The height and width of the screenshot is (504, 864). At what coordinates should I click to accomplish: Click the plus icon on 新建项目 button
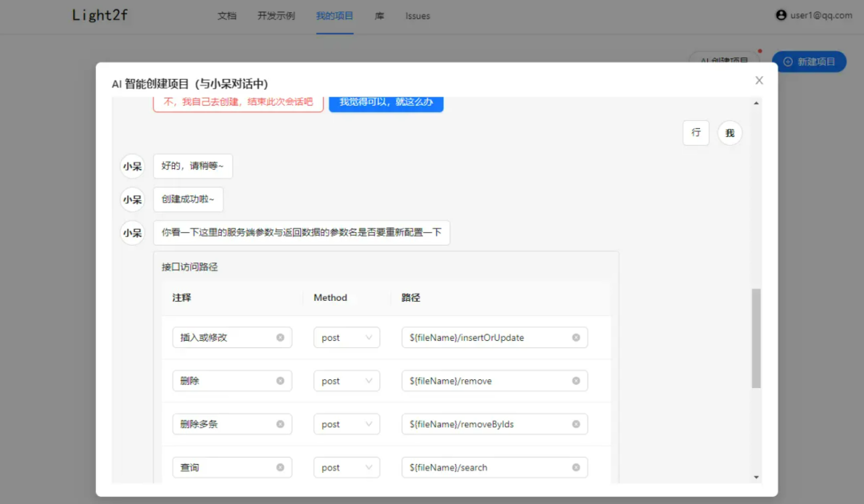pos(789,61)
